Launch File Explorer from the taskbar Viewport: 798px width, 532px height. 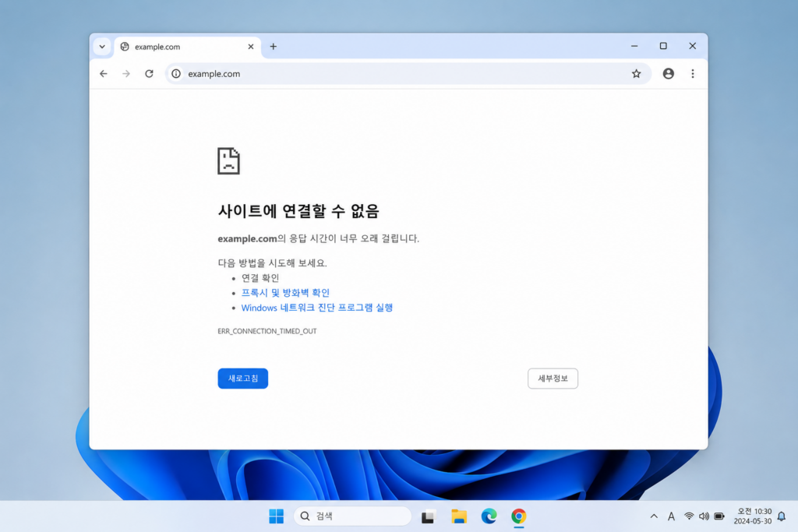pos(459,516)
